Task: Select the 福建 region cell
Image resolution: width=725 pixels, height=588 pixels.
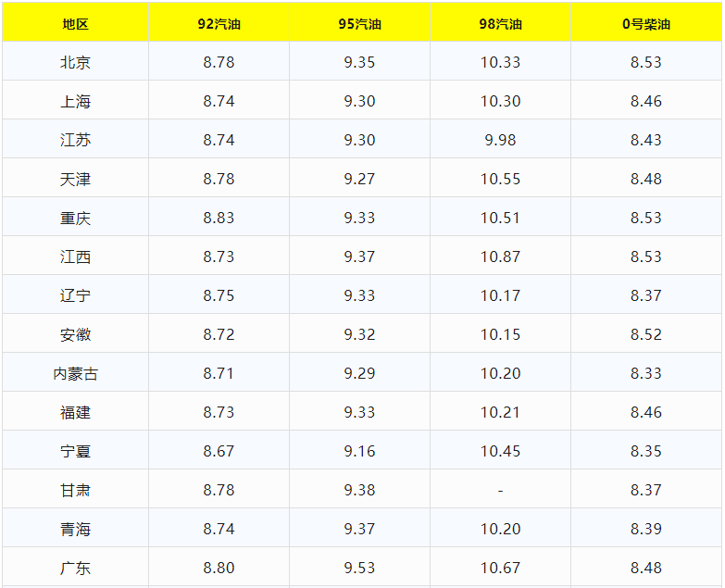Action: [x=75, y=412]
